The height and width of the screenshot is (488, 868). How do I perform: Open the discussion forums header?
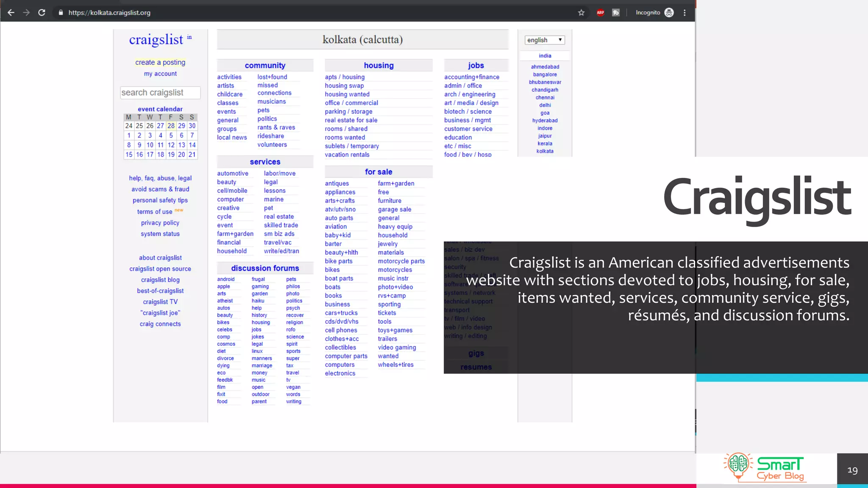coord(265,268)
